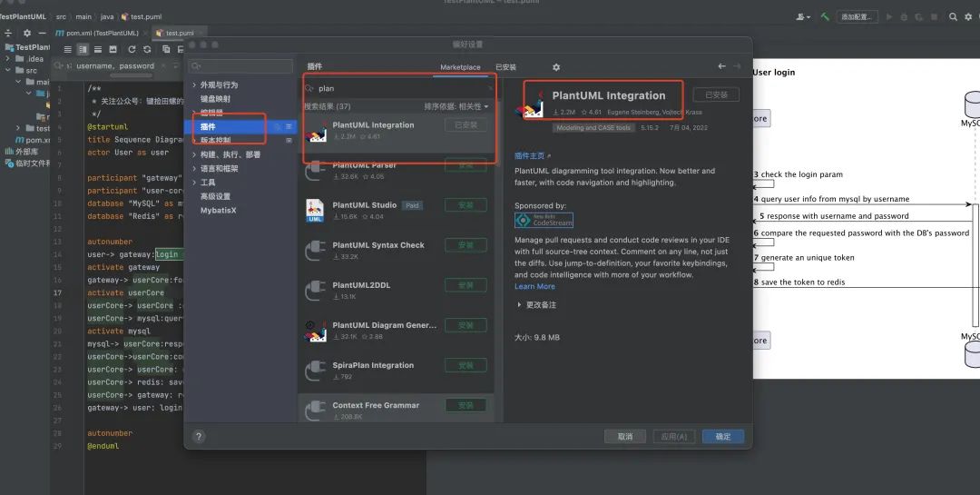Click the 确定 button
980x495 pixels.
[723, 436]
